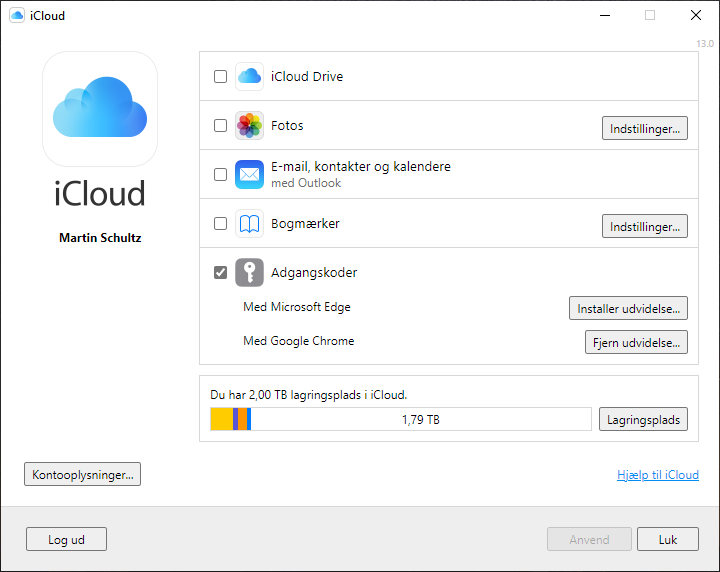The height and width of the screenshot is (572, 720).
Task: Click the med Outlook subtitle
Action: point(306,183)
